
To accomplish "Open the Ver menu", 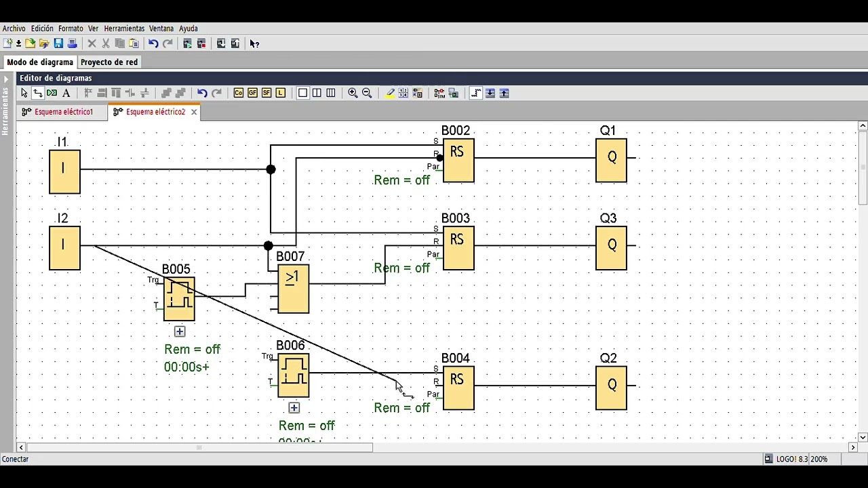I will coord(93,28).
